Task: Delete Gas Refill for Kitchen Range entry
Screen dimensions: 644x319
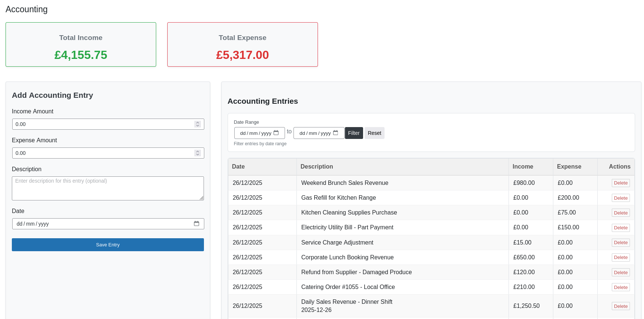Action: pos(620,198)
